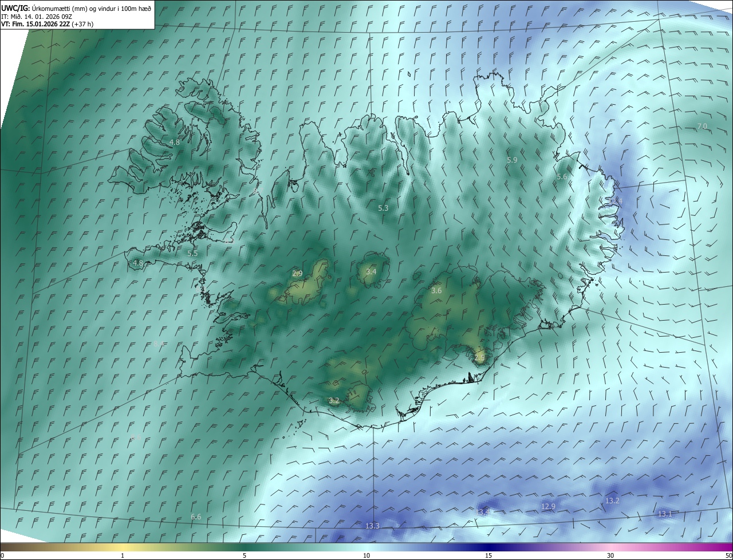Click the 0 tick on the color scale

pos(2,555)
